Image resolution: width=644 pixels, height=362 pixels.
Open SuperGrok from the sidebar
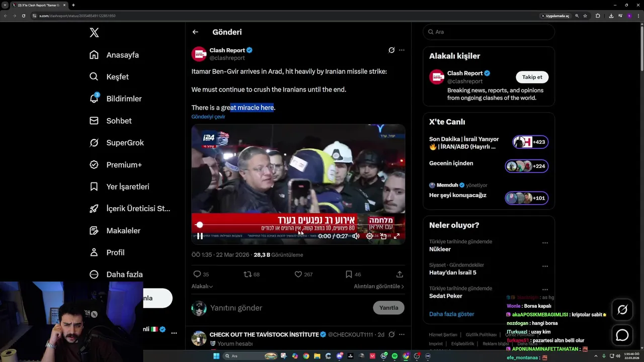[117, 143]
